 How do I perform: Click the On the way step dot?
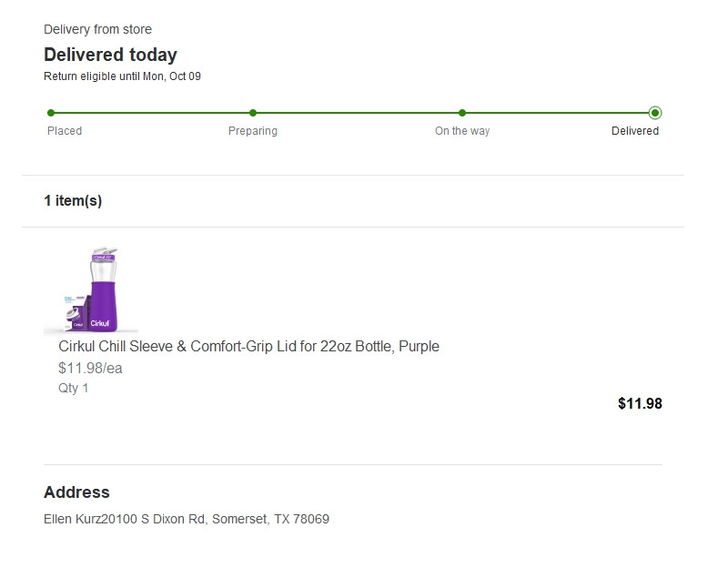(462, 113)
